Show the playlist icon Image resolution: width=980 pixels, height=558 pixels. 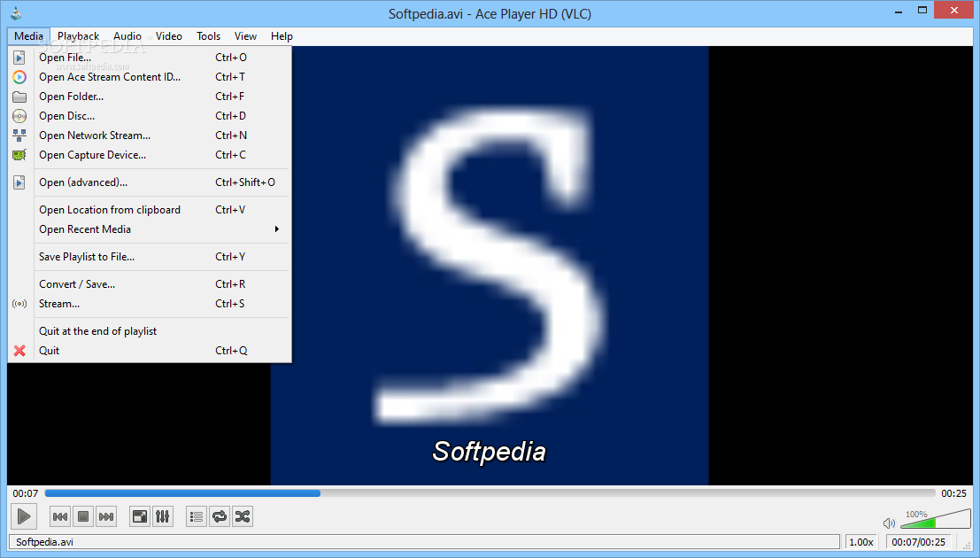(x=197, y=516)
